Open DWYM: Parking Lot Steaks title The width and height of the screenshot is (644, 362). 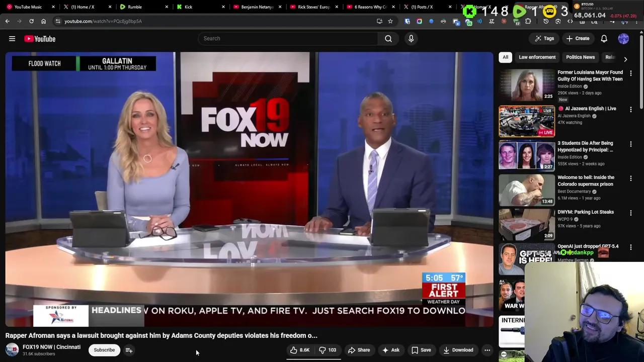pyautogui.click(x=586, y=212)
